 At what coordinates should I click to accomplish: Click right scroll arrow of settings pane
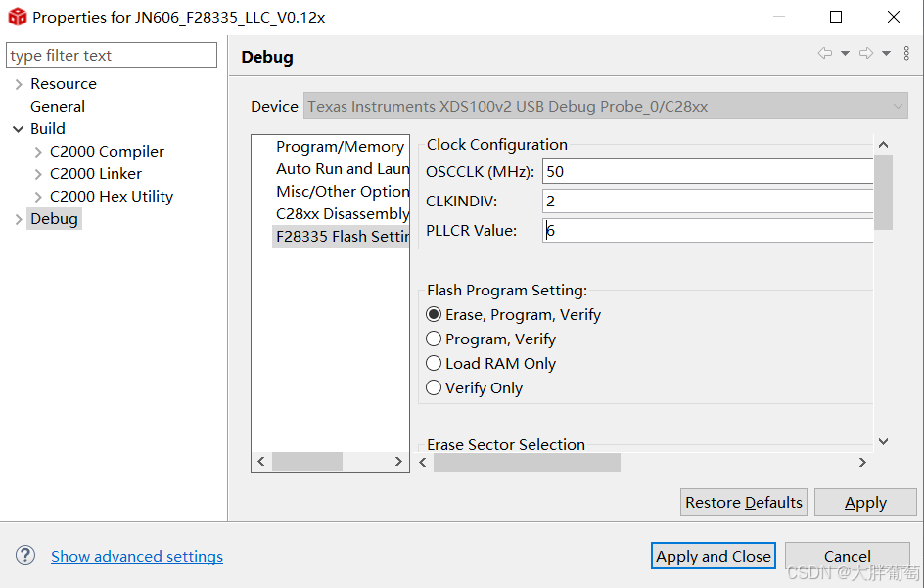(862, 463)
